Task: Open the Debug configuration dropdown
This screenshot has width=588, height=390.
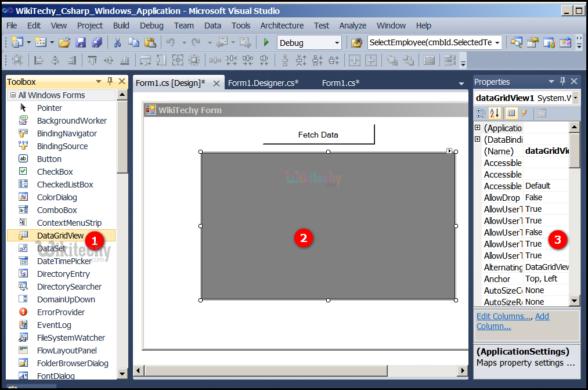Action: click(x=337, y=43)
